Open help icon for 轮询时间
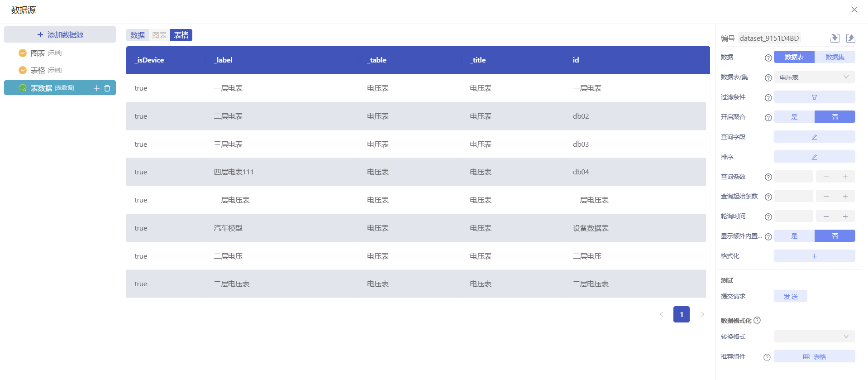This screenshot has width=868, height=380. click(768, 216)
